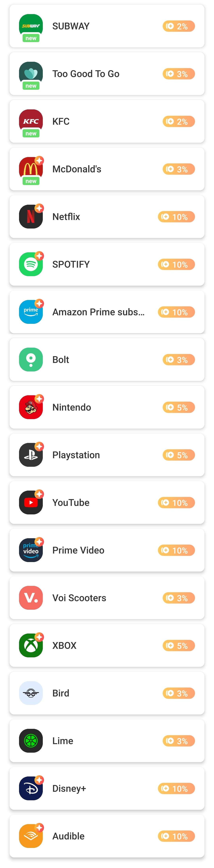Tap the new label under KFC
The image size is (214, 868).
point(31,133)
